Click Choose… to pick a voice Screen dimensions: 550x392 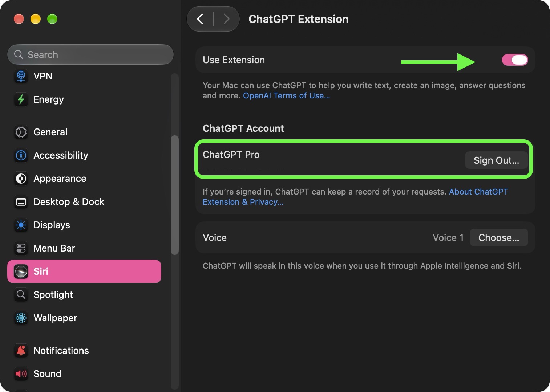tap(499, 238)
